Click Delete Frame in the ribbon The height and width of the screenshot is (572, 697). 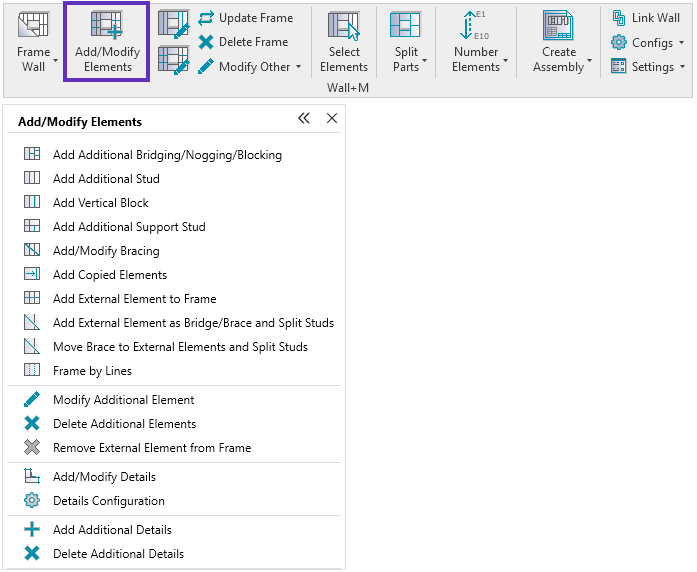(x=243, y=42)
